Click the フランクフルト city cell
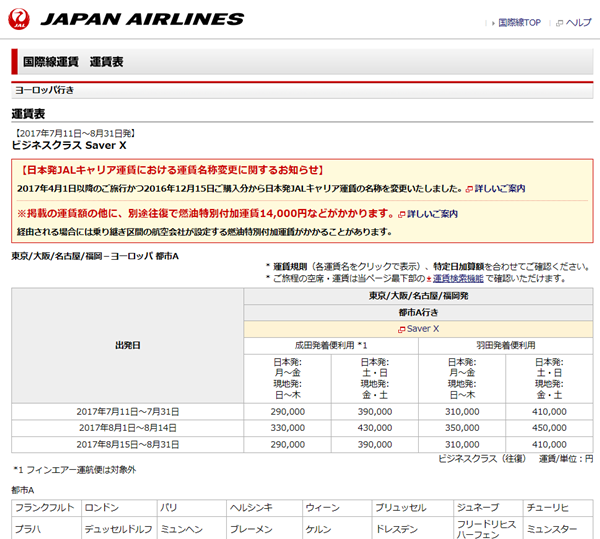This screenshot has height=539, width=600. tap(46, 508)
